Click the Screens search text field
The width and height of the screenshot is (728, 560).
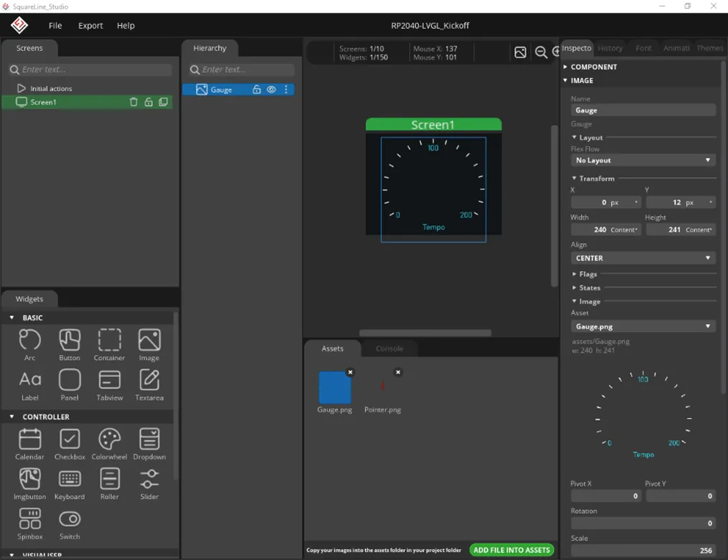pos(90,70)
